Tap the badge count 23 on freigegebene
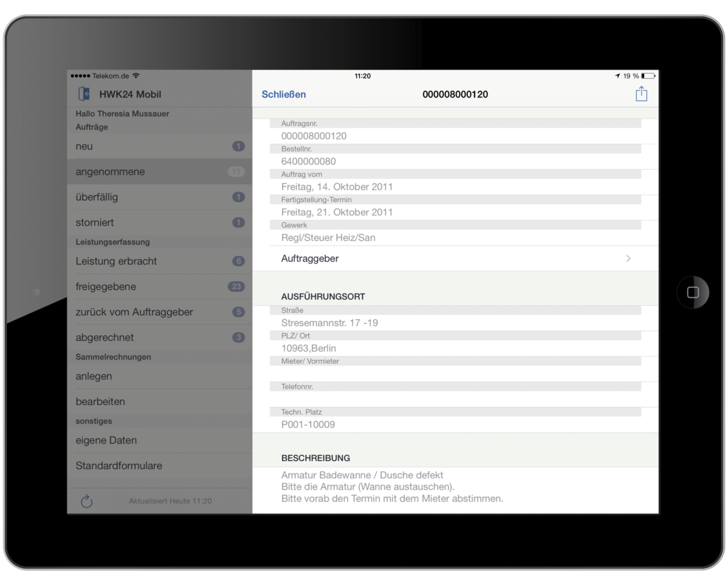728x585 pixels. click(236, 286)
